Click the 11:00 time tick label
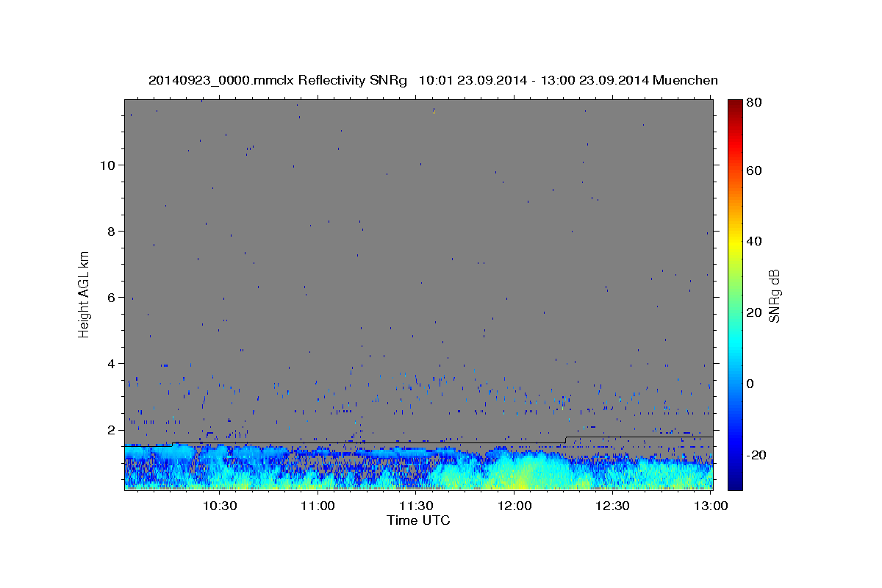The width and height of the screenshot is (882, 588). coord(318,506)
